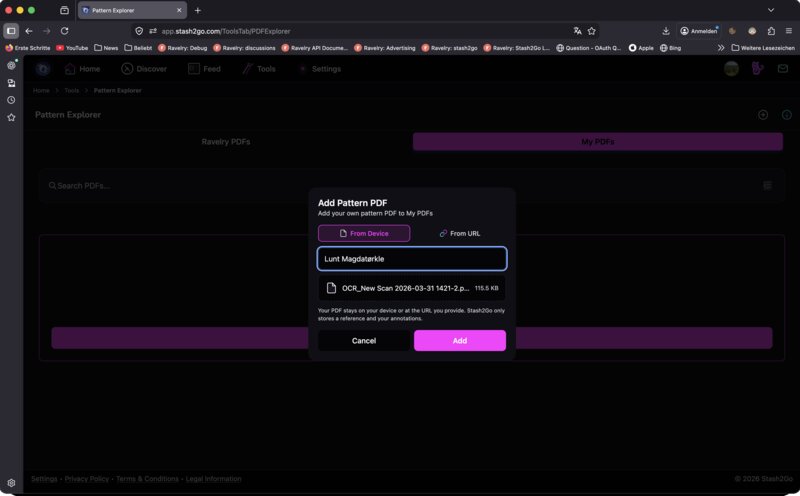800x496 pixels.
Task: Click the selected OCR_New Scan PDF file row
Action: click(x=411, y=288)
